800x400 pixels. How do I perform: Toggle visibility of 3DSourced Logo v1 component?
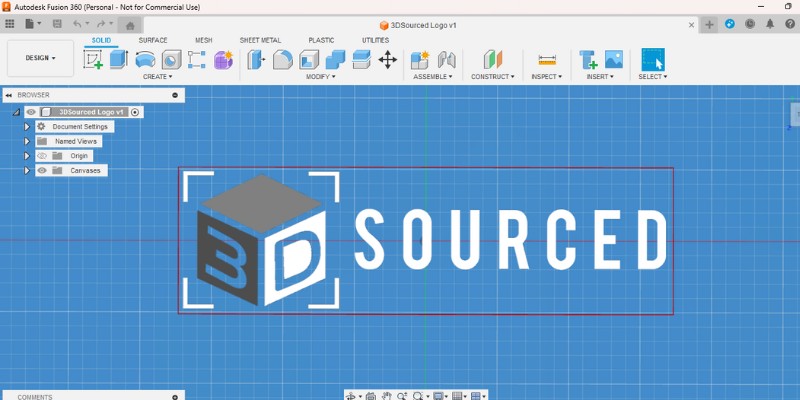click(31, 112)
